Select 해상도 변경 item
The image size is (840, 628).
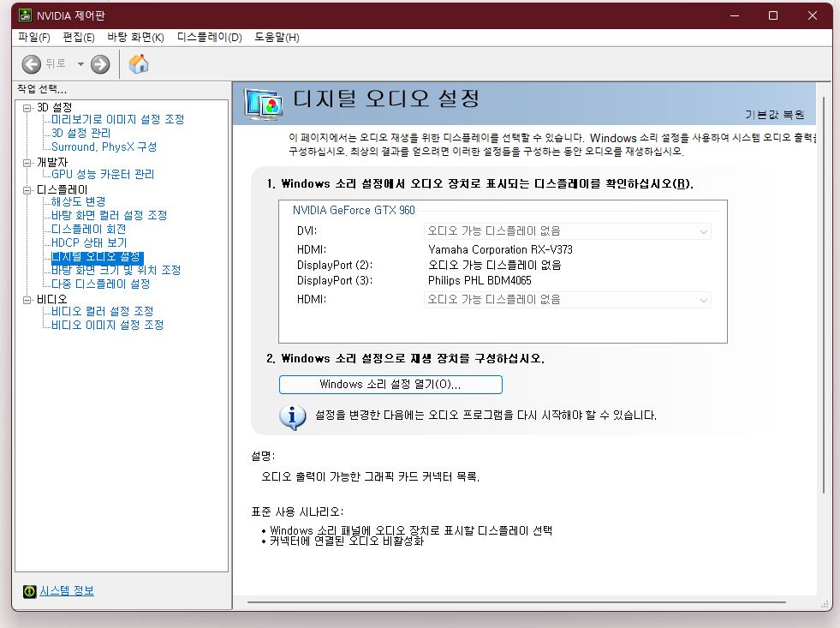pyautogui.click(x=78, y=202)
